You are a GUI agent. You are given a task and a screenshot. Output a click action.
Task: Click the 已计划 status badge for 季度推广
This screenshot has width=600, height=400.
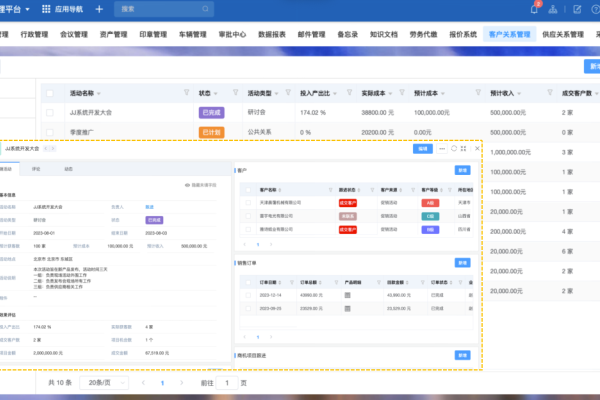pos(212,132)
